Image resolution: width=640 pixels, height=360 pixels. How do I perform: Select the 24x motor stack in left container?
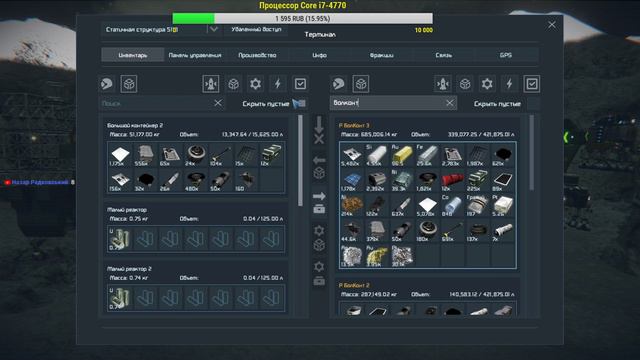click(x=195, y=155)
